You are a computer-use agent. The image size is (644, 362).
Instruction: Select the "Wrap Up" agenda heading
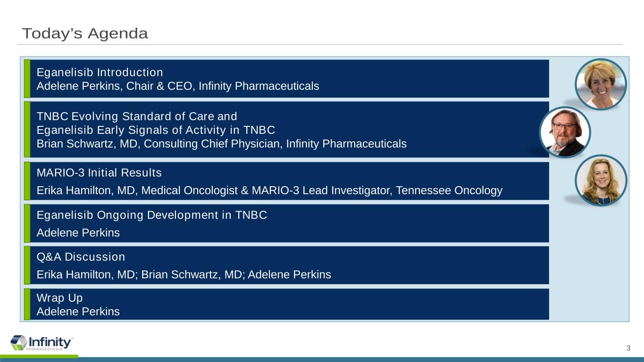[59, 298]
